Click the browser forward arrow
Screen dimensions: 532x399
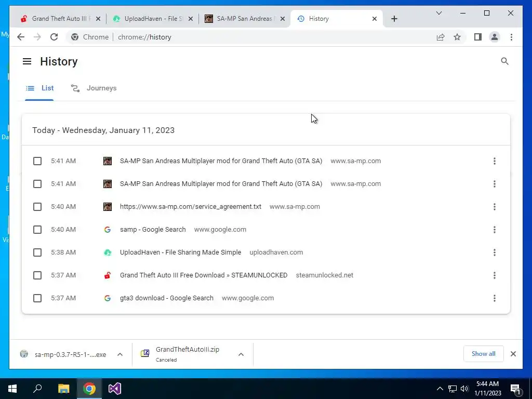37,37
